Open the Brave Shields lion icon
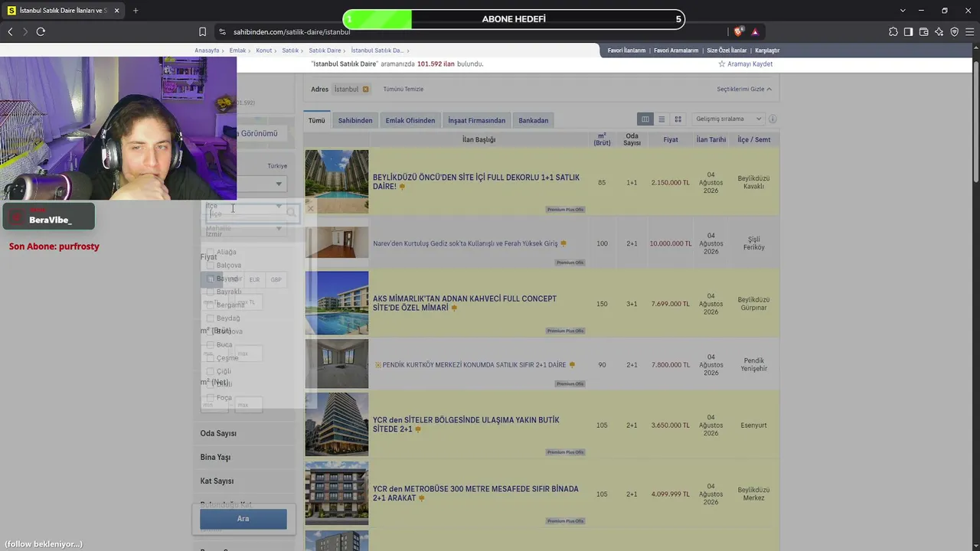 point(738,31)
